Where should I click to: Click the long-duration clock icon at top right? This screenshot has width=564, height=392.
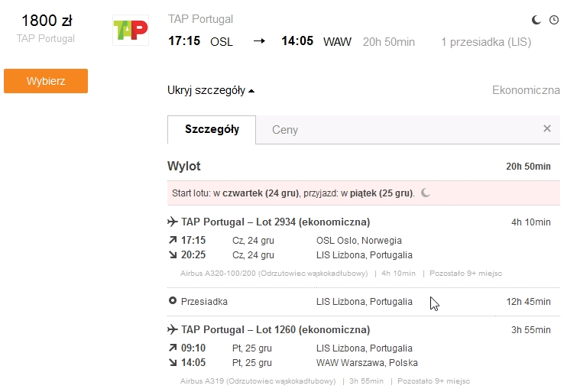click(554, 20)
